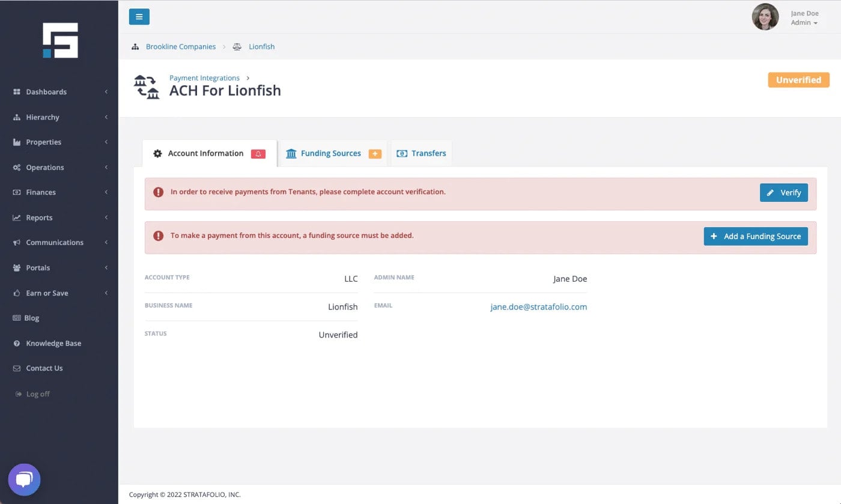Switch to the Funding Sources tab
This screenshot has width=841, height=504.
pyautogui.click(x=330, y=153)
